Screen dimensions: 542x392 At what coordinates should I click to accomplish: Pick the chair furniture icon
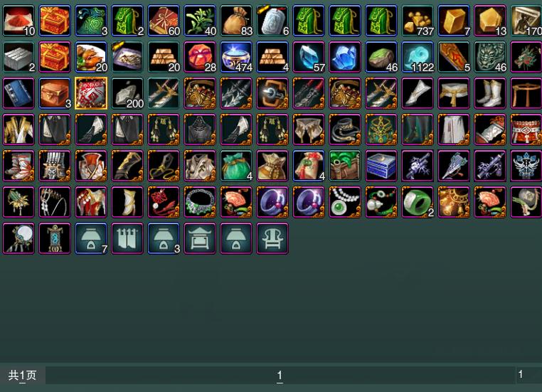[x=272, y=238]
